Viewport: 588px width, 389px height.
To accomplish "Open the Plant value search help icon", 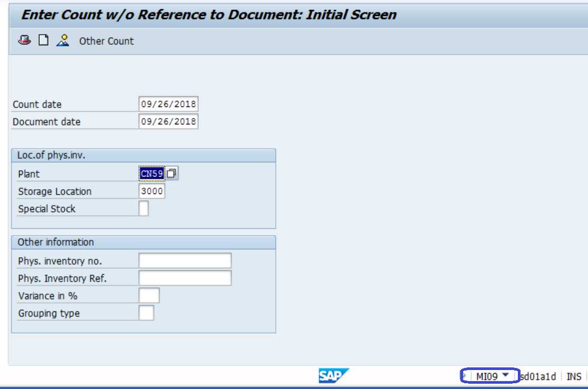I will click(172, 173).
